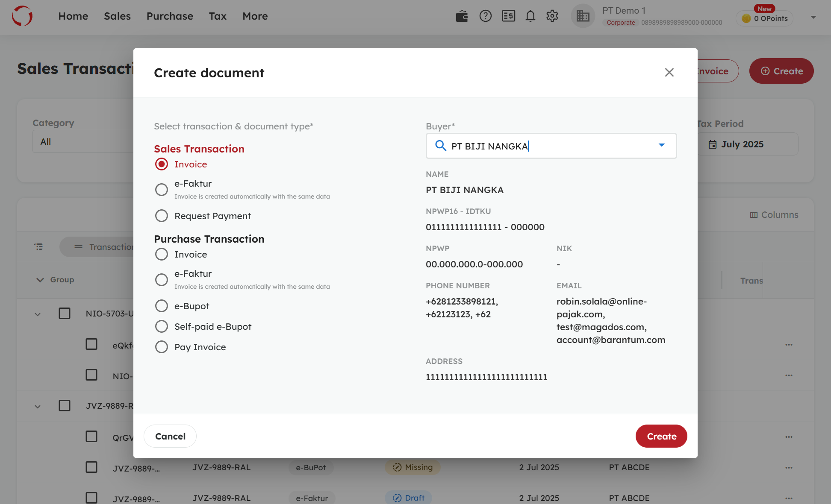Viewport: 831px width, 504px height.
Task: Select Sales e-Faktur radio option
Action: coord(162,190)
